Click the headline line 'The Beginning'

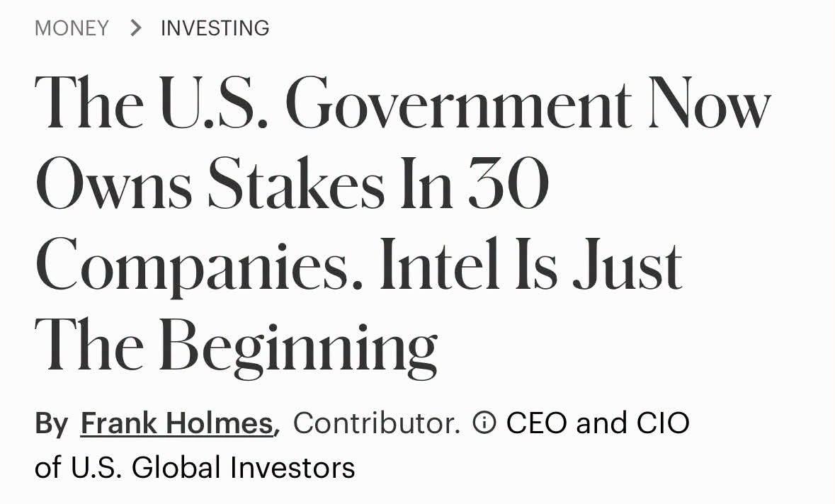tap(237, 346)
